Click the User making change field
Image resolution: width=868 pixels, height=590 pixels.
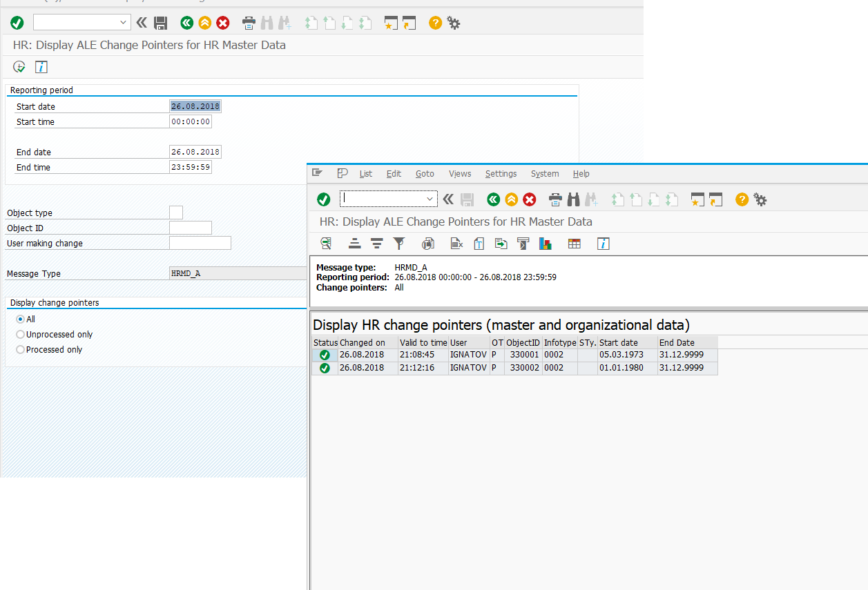(x=200, y=243)
